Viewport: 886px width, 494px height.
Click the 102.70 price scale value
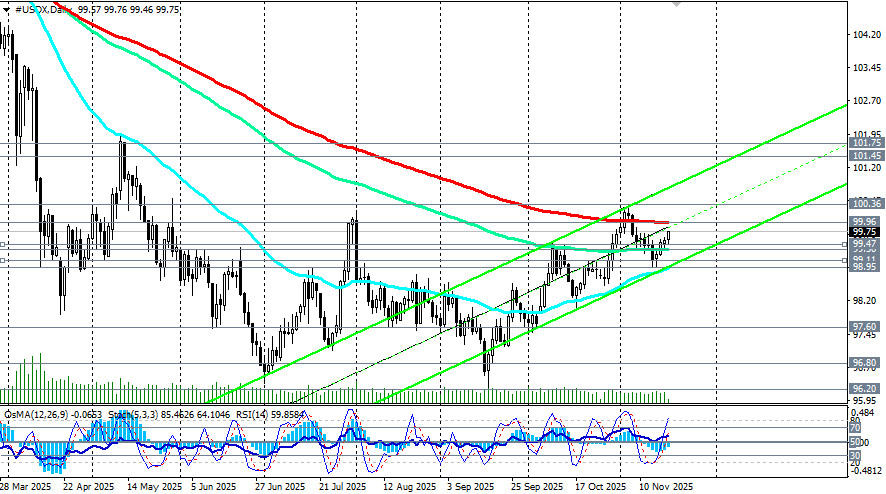coord(867,101)
